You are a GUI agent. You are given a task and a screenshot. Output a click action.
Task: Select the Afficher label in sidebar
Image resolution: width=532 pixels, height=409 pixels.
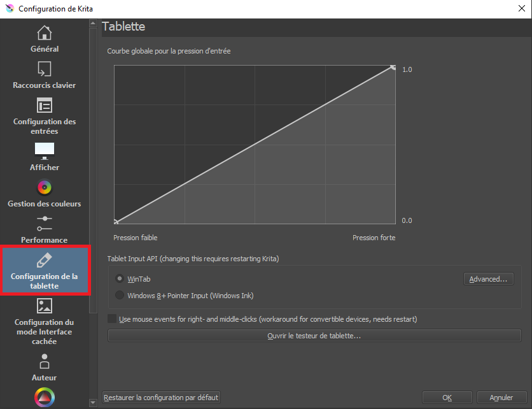(x=45, y=168)
